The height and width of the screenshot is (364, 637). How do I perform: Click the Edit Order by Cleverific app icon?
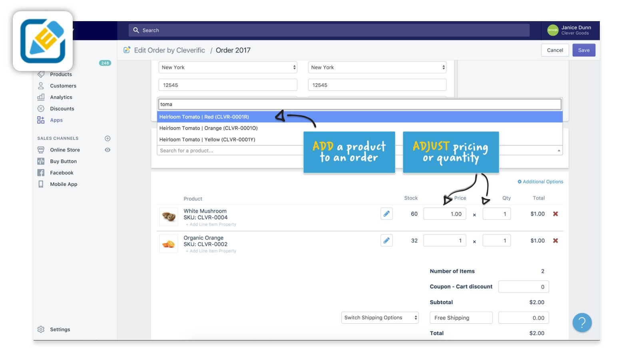tap(127, 50)
